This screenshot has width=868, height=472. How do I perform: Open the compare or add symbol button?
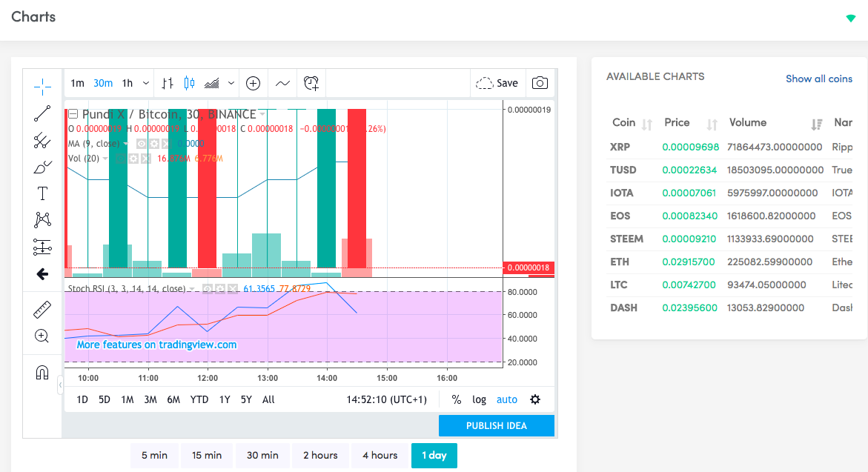(253, 83)
